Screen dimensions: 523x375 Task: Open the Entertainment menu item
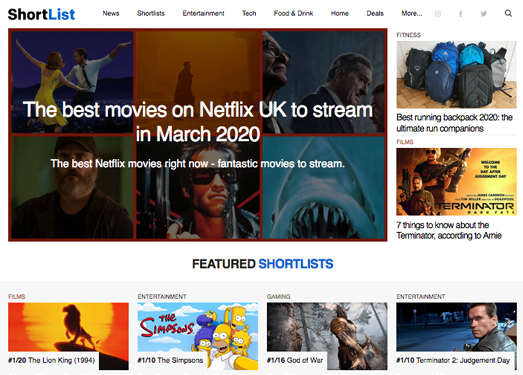[x=203, y=14]
